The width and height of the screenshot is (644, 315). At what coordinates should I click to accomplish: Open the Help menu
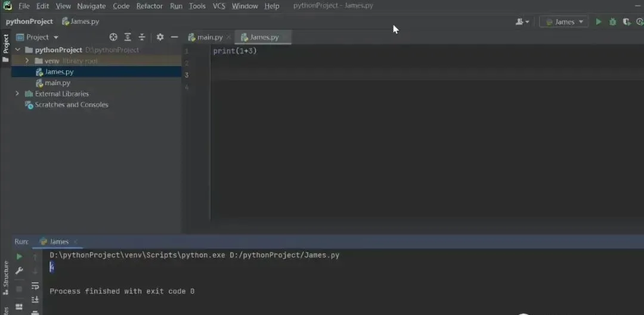272,6
